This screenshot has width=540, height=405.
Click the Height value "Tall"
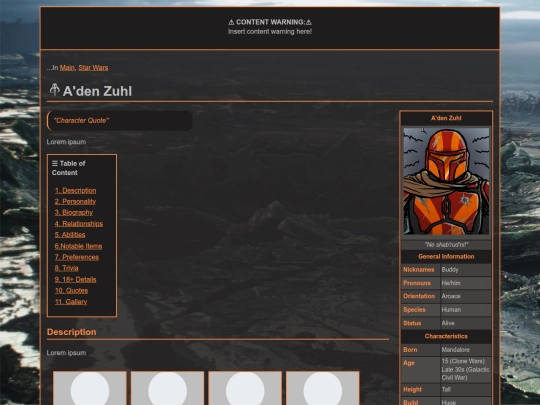coord(446,390)
